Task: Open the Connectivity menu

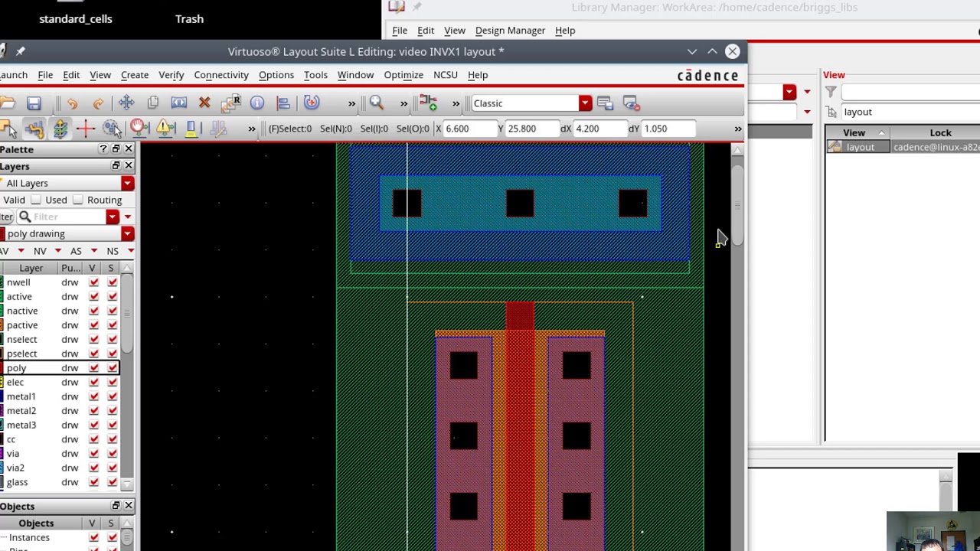Action: [x=221, y=75]
